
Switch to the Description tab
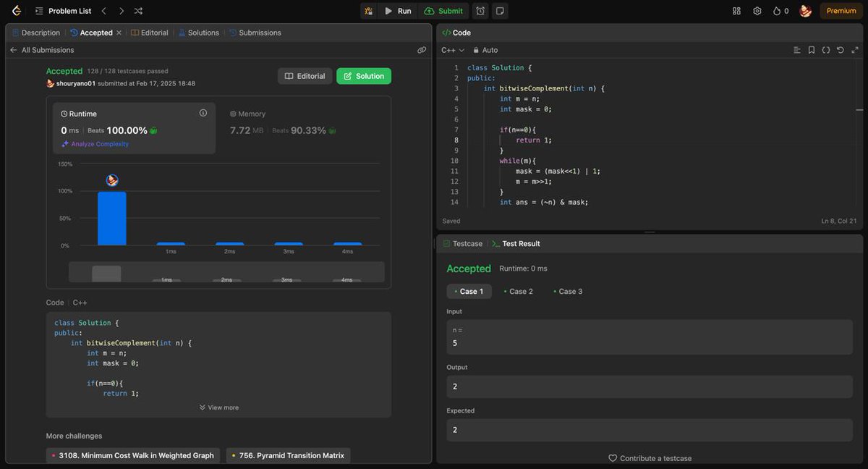pos(36,33)
